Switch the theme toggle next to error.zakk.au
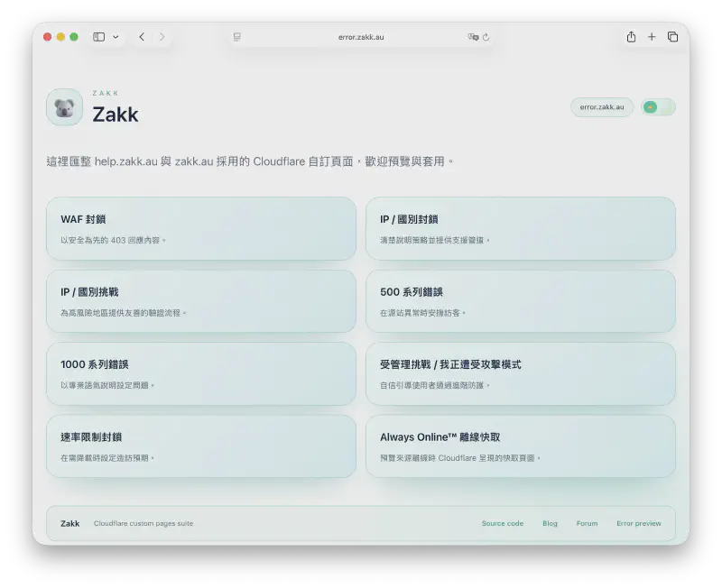The height and width of the screenshot is (588, 722). tap(657, 106)
